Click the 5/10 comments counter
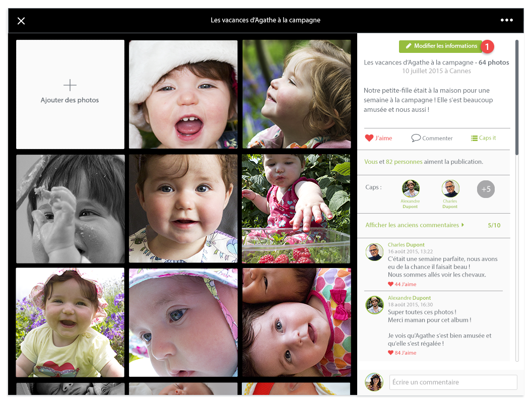This screenshot has height=405, width=532. click(x=494, y=225)
